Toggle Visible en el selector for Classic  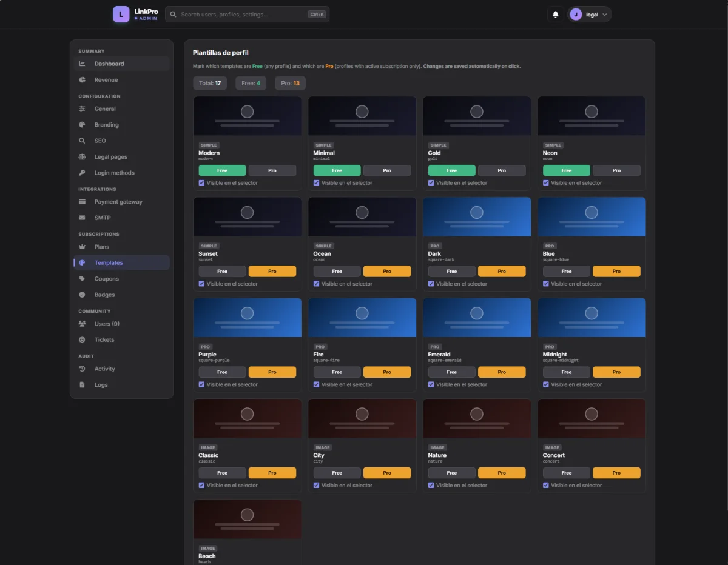click(x=201, y=486)
